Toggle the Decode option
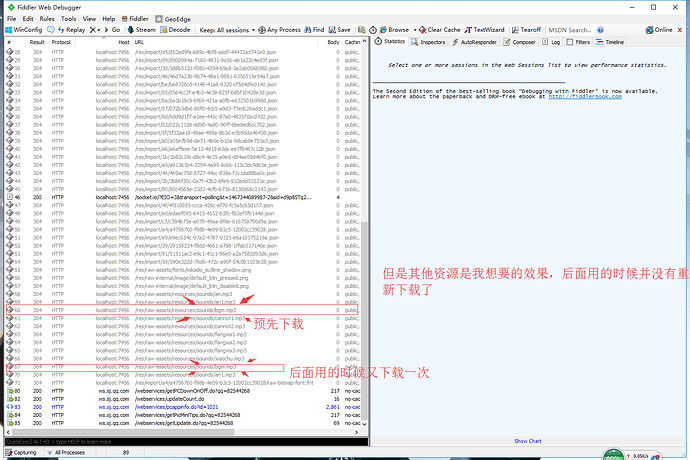 pyautogui.click(x=175, y=30)
